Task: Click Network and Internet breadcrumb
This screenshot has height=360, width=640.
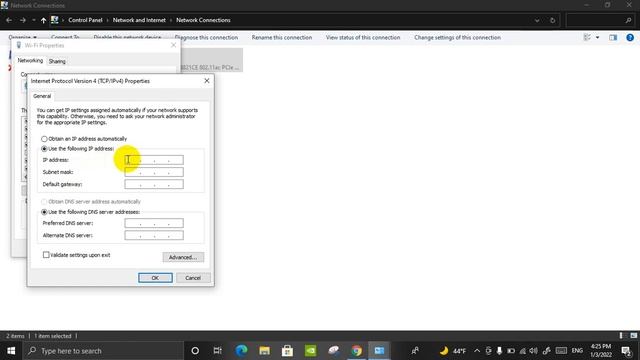Action: tap(139, 20)
